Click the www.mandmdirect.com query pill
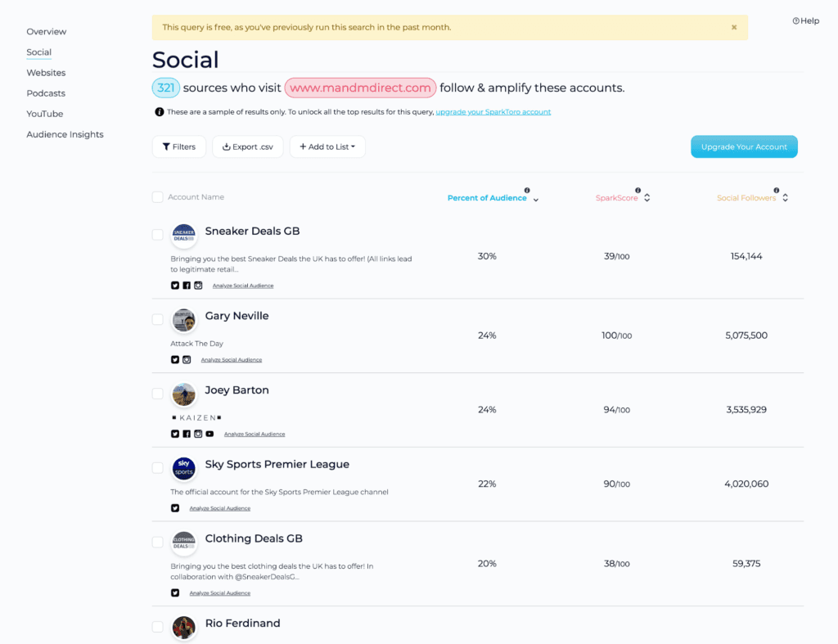Image resolution: width=838 pixels, height=644 pixels. coord(360,88)
